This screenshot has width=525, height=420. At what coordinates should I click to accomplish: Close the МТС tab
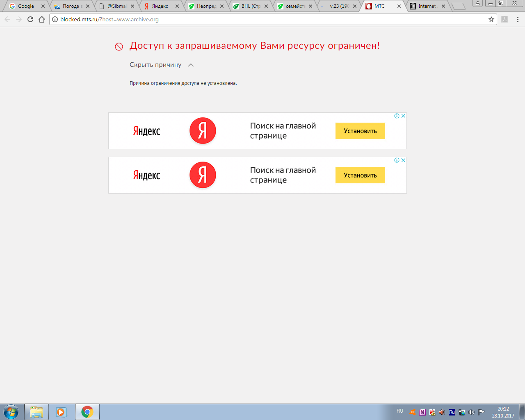(x=399, y=6)
